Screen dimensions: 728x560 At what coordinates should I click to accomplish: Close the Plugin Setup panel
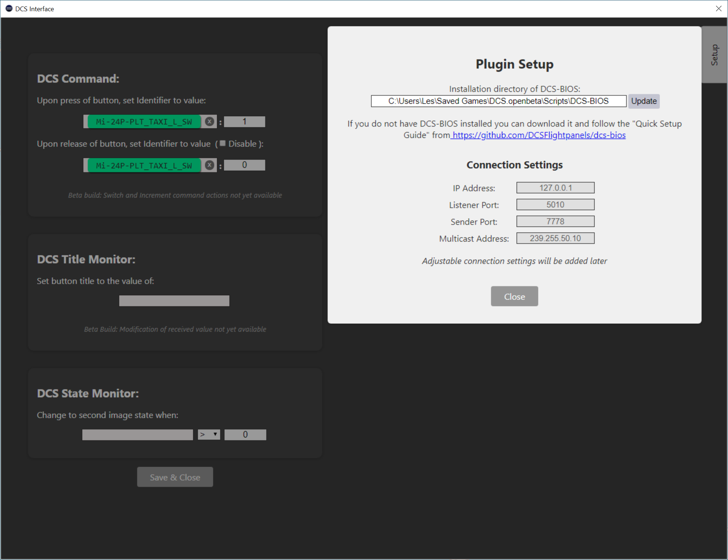tap(514, 296)
